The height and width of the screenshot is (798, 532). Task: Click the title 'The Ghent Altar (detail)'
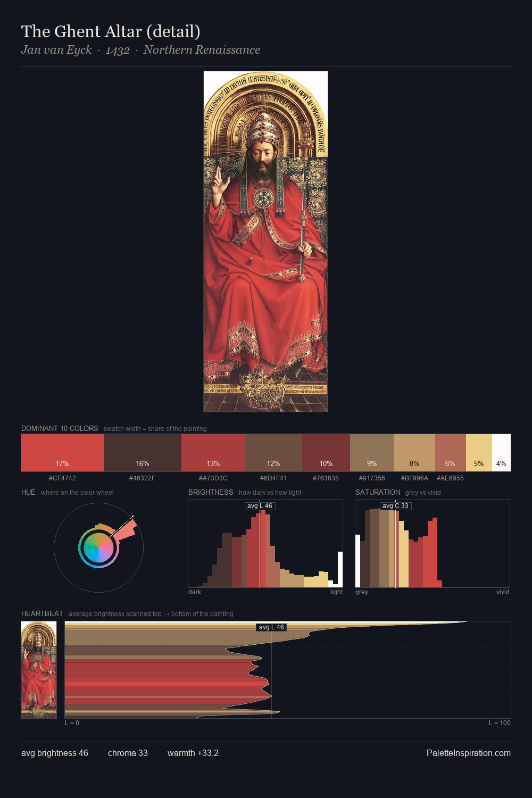pos(111,31)
